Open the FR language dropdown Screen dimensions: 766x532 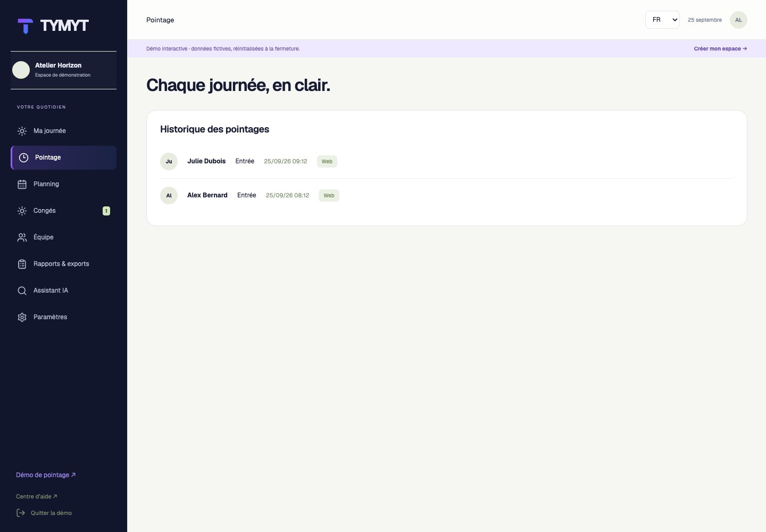662,20
